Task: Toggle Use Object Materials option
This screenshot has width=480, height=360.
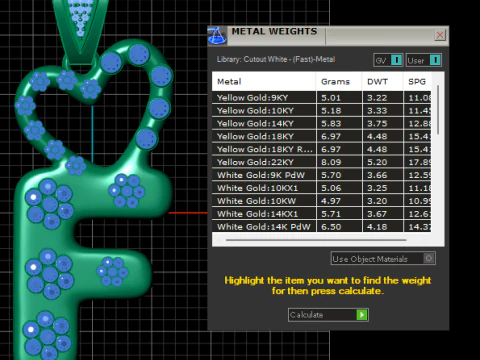Action: pos(383,258)
